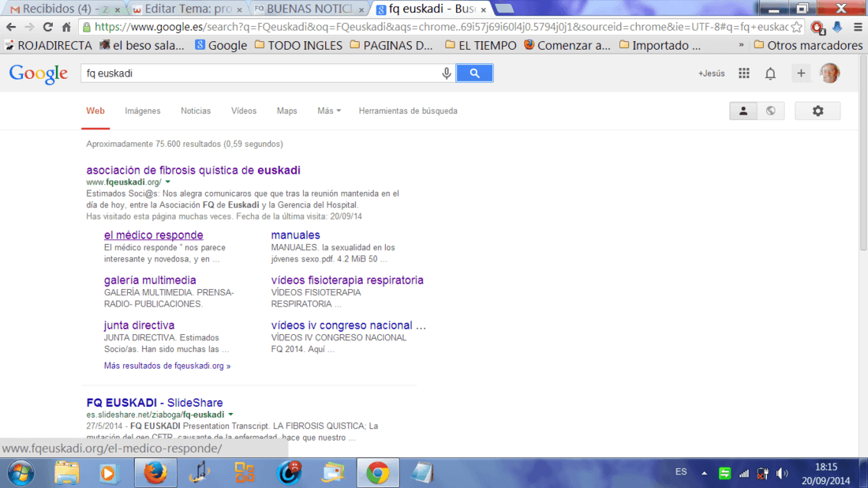The width and height of the screenshot is (868, 488).
Task: Click the share plus icon
Action: (801, 73)
